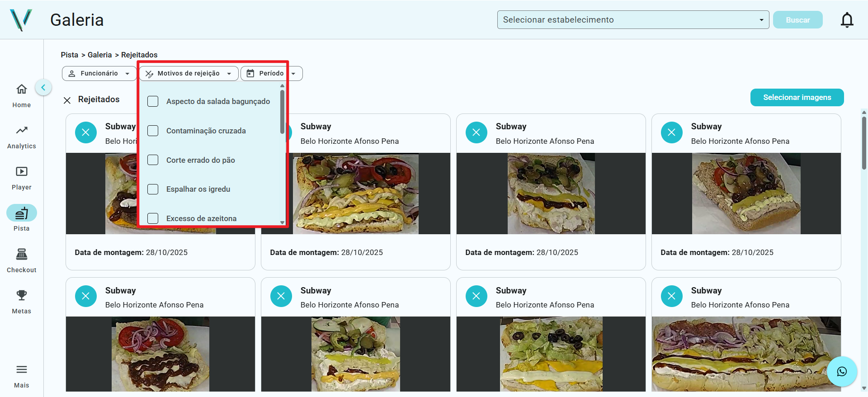Click the page scrollbar down arrow
This screenshot has width=868, height=397.
864,388
